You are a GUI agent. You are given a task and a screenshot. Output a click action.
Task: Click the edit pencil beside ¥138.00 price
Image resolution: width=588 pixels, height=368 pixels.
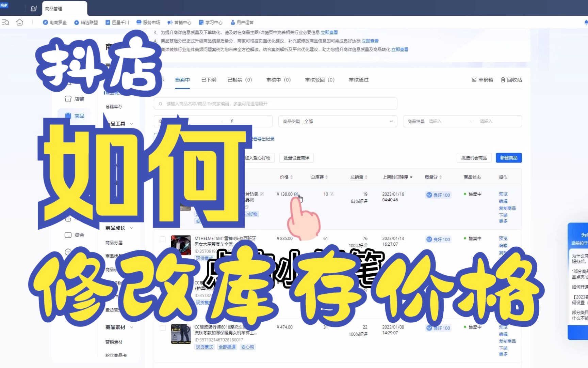click(x=297, y=194)
